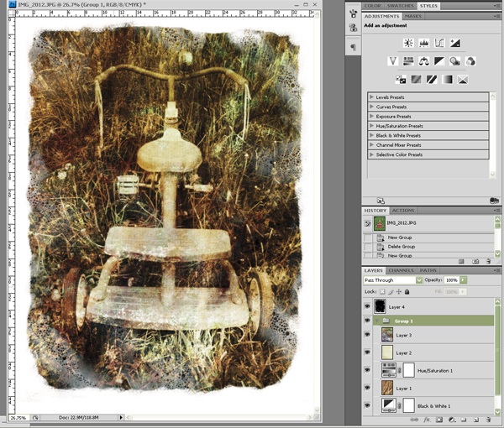Hide the Hue/Saturation 1 layer
This screenshot has height=428, width=504.
[x=367, y=370]
